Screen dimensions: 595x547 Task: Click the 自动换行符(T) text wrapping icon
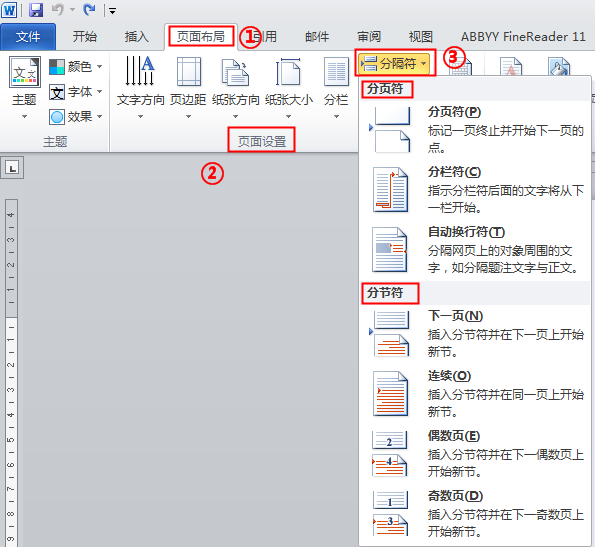click(389, 250)
